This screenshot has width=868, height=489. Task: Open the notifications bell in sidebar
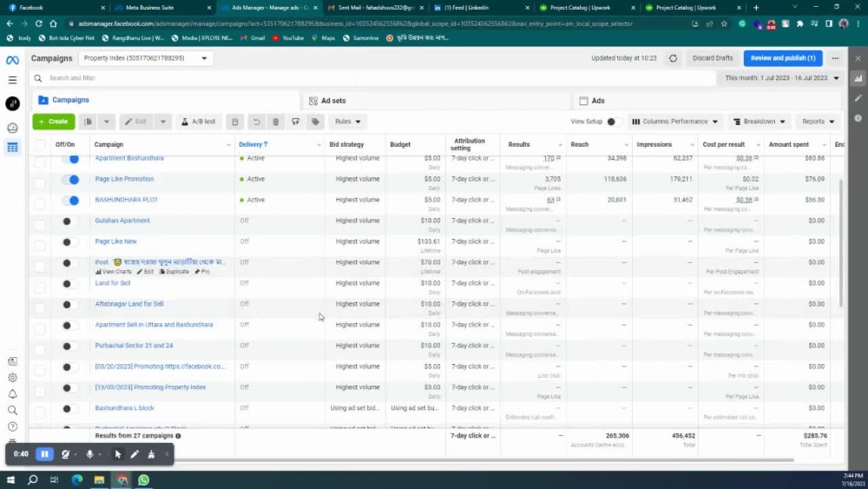[12, 394]
